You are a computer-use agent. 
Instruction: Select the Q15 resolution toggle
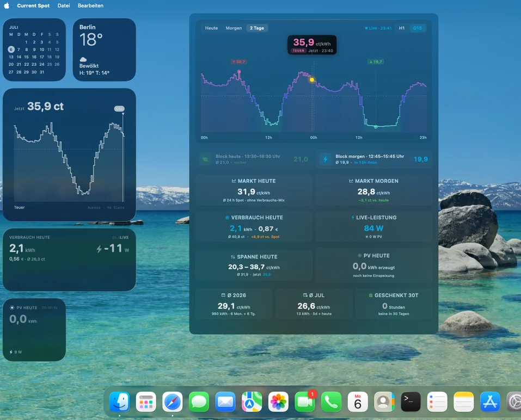tap(418, 28)
